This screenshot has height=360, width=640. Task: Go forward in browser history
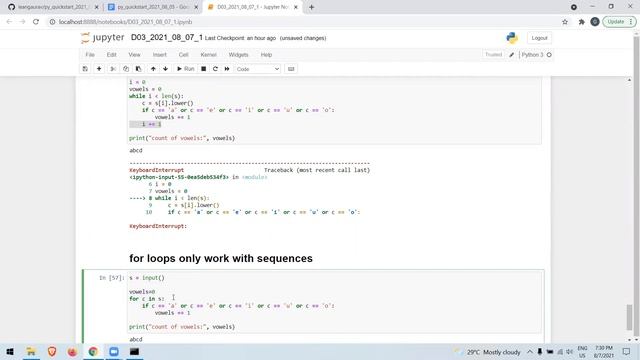[x=22, y=22]
